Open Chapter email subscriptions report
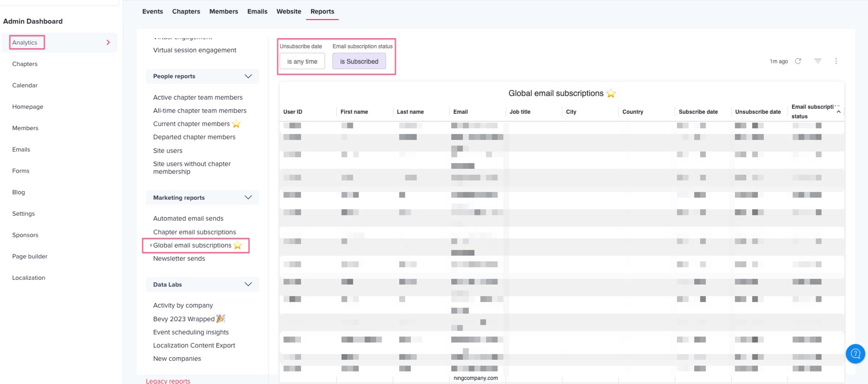The height and width of the screenshot is (384, 868). 194,232
